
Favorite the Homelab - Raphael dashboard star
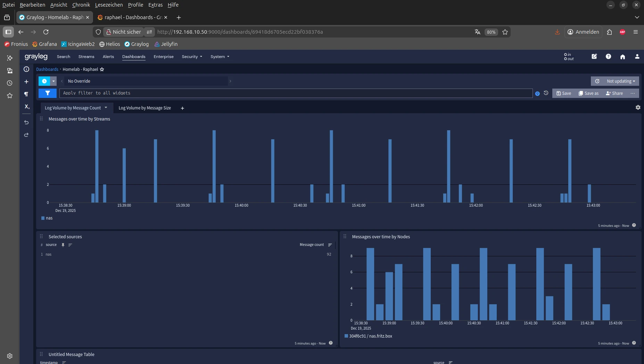pos(102,69)
